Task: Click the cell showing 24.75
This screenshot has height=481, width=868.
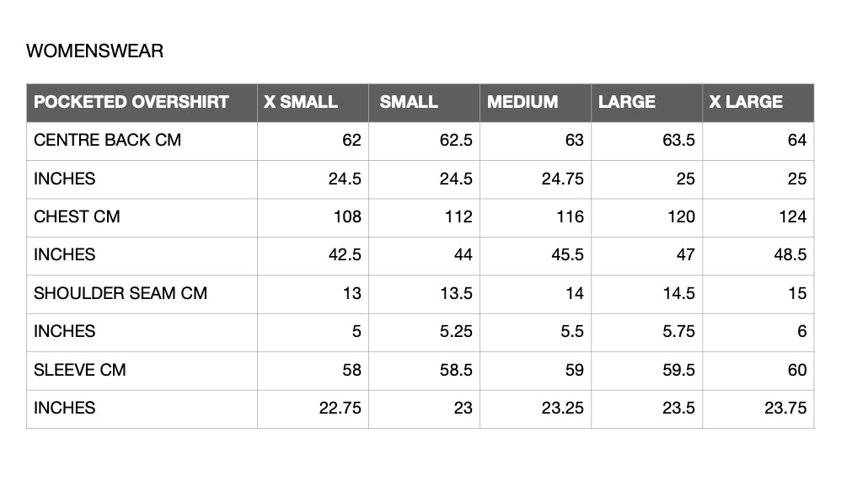Action: [x=535, y=179]
